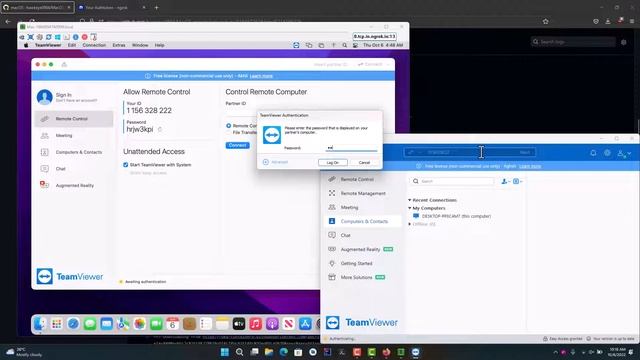
Task: Open Search on Windows taskbar
Action: click(239, 352)
